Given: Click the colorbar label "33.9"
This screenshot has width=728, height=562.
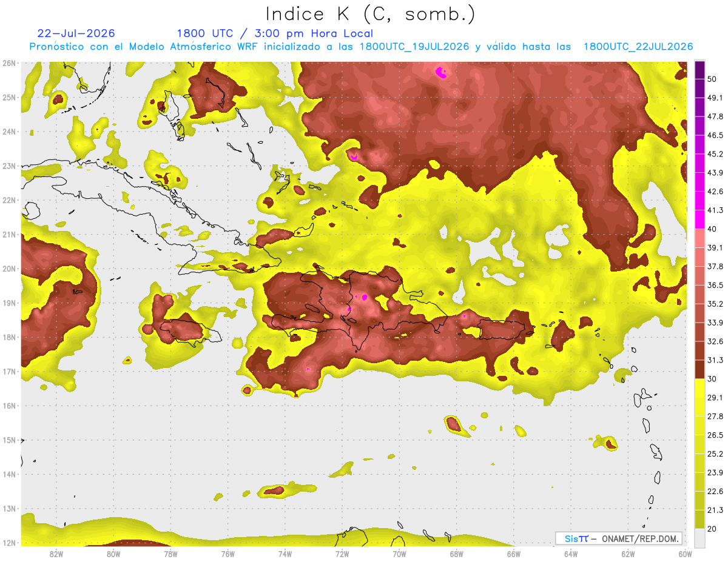Looking at the screenshot, I should click(x=715, y=323).
